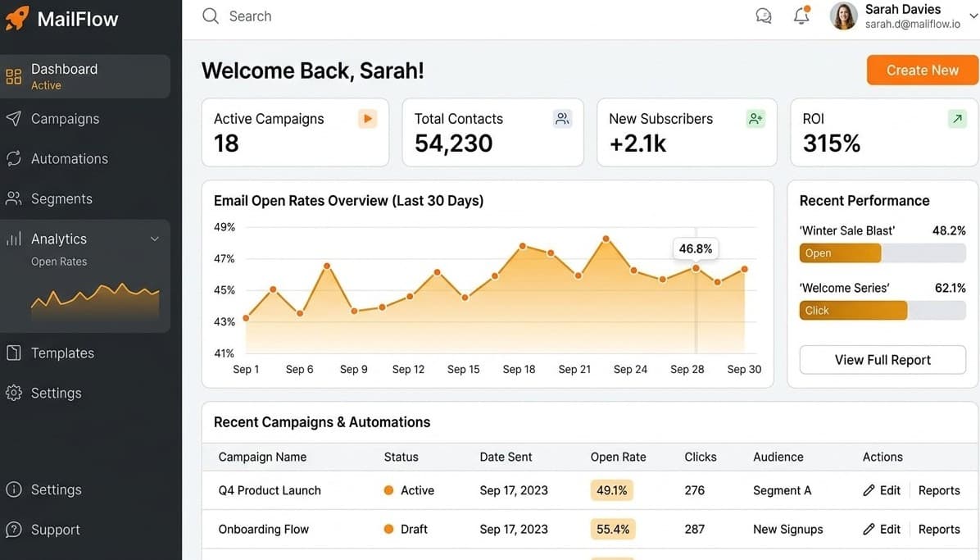Click the Templates page icon

pyautogui.click(x=13, y=353)
